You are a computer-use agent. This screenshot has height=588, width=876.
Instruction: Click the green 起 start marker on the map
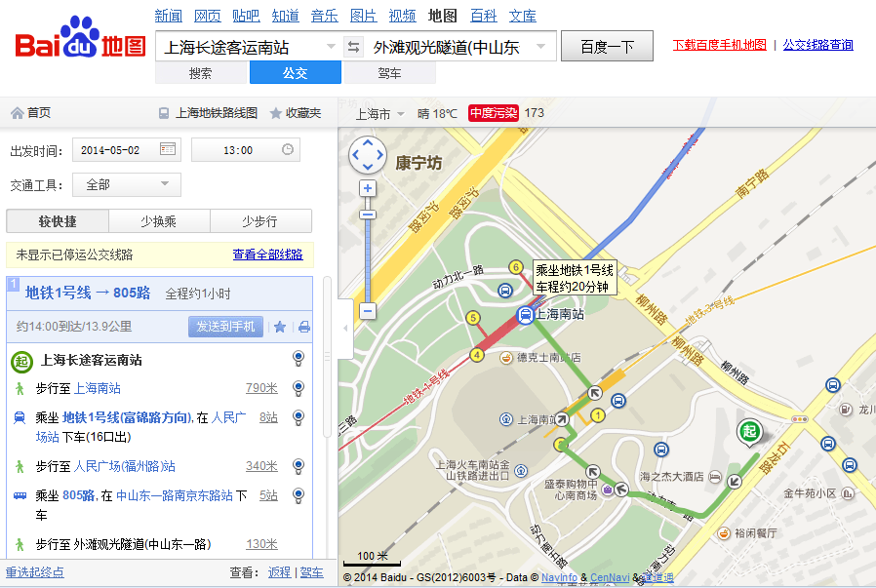coord(749,432)
